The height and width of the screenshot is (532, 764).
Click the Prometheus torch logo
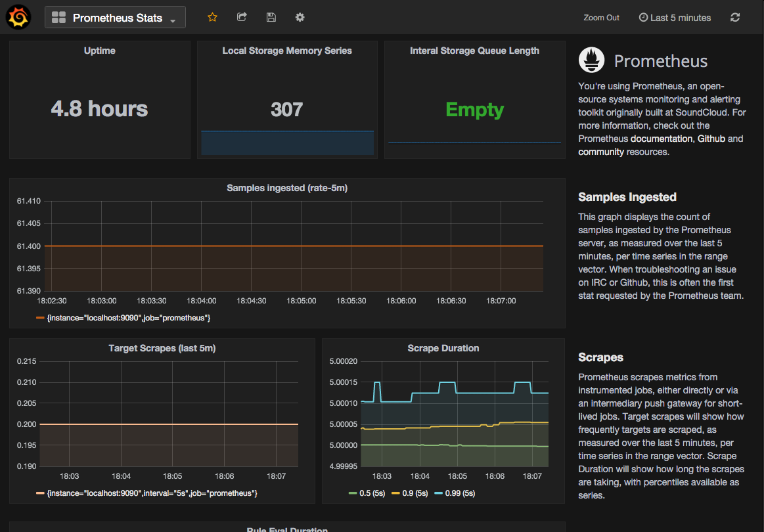click(x=591, y=60)
